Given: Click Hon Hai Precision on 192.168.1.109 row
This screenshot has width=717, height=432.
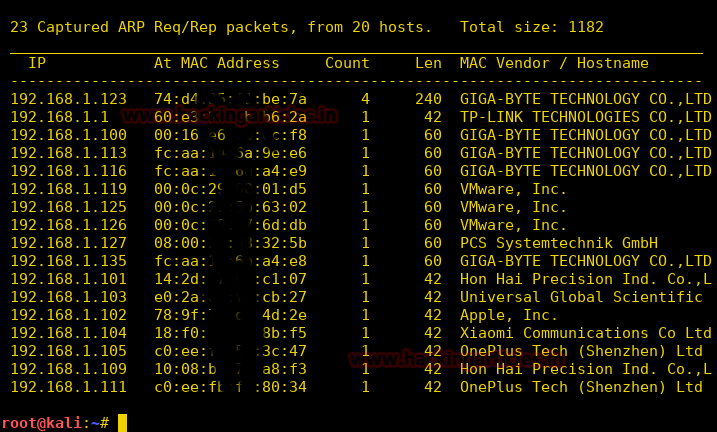Looking at the screenshot, I should click(x=586, y=369).
